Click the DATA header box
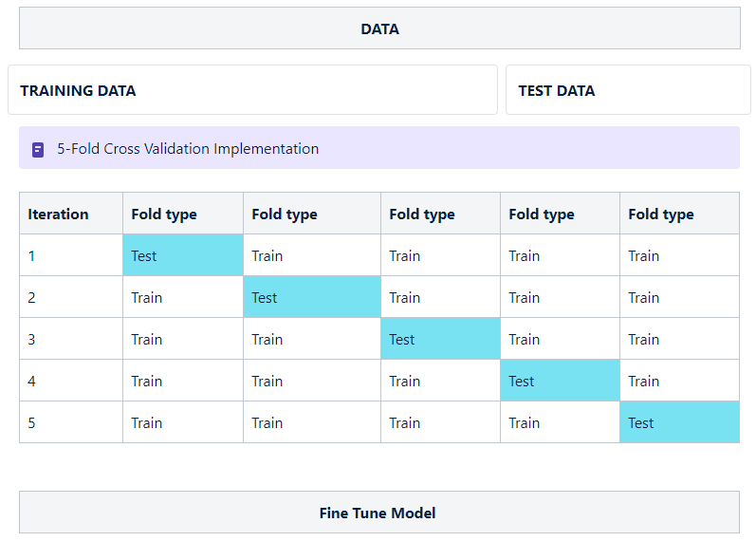This screenshot has height=560, width=756. click(x=379, y=28)
